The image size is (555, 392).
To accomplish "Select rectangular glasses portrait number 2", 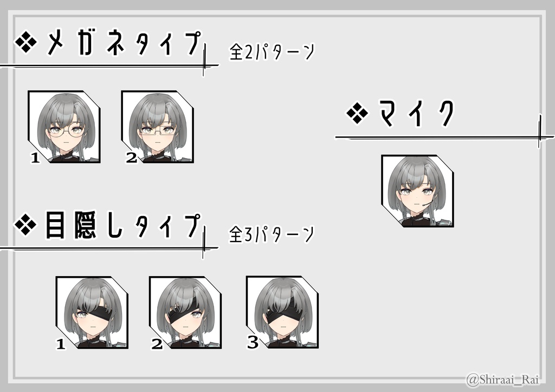I will tap(158, 127).
